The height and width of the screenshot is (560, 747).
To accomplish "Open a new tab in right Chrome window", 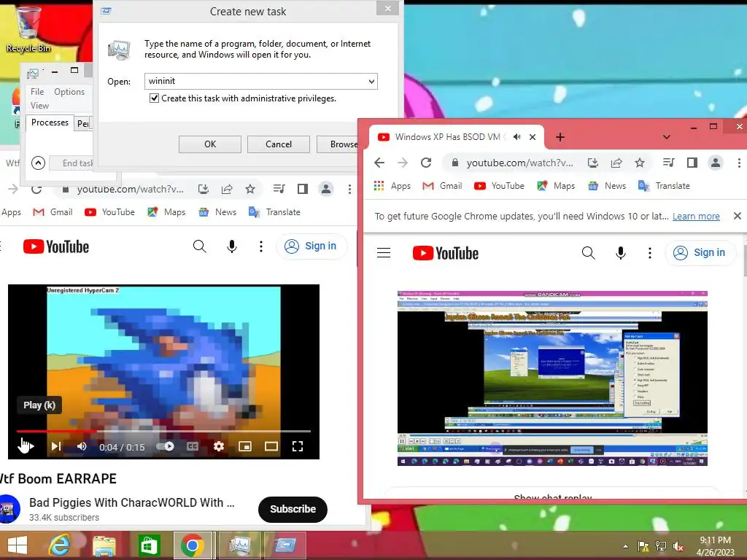I will click(x=560, y=137).
